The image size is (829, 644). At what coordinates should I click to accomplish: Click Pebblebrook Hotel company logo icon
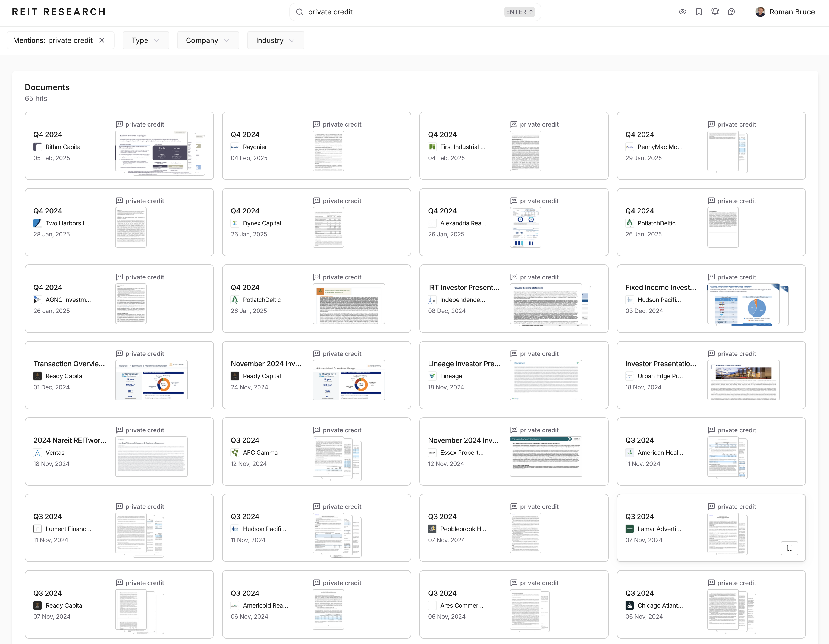coord(432,529)
